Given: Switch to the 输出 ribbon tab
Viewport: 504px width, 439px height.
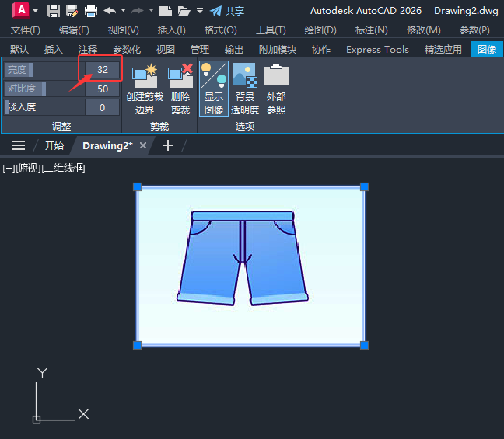Looking at the screenshot, I should [233, 50].
